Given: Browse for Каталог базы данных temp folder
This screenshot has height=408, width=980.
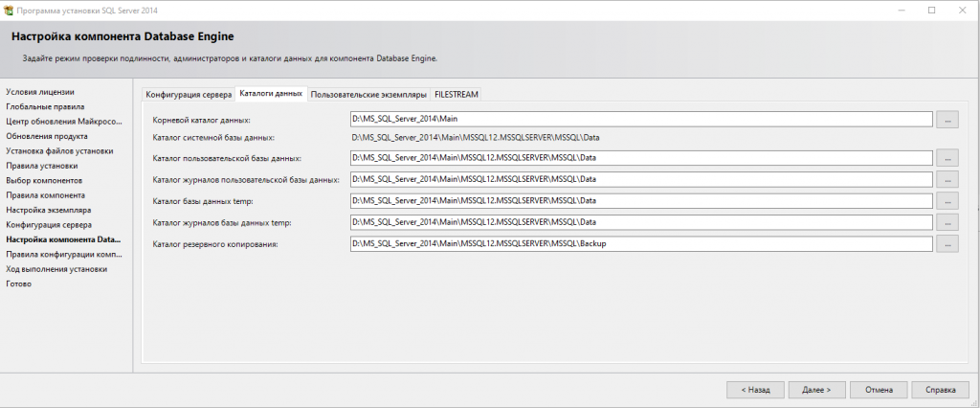Looking at the screenshot, I should tap(947, 201).
